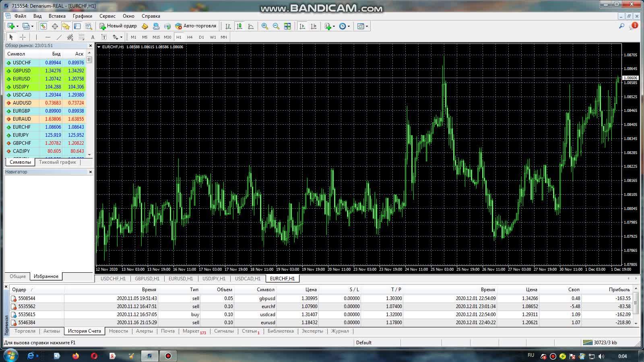Select the Crosshair tool
The image size is (644, 362).
(x=23, y=37)
